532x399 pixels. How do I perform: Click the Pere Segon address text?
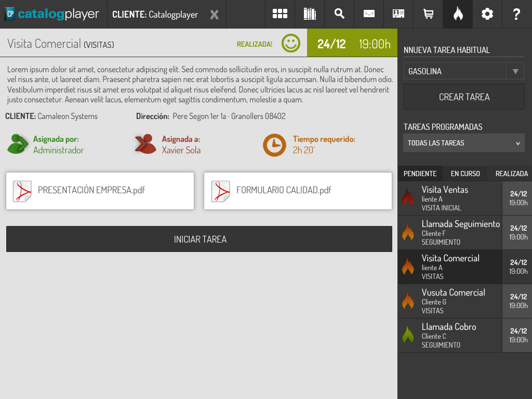tap(229, 116)
